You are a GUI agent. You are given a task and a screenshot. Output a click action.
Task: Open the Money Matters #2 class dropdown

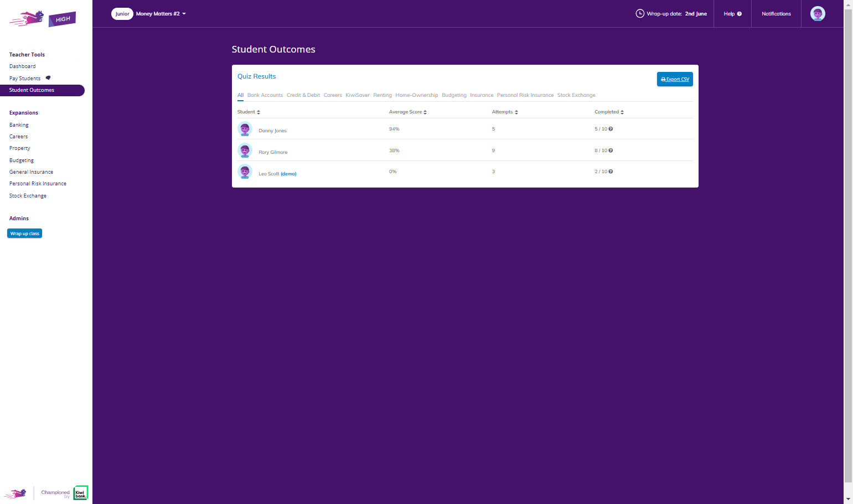click(x=161, y=14)
